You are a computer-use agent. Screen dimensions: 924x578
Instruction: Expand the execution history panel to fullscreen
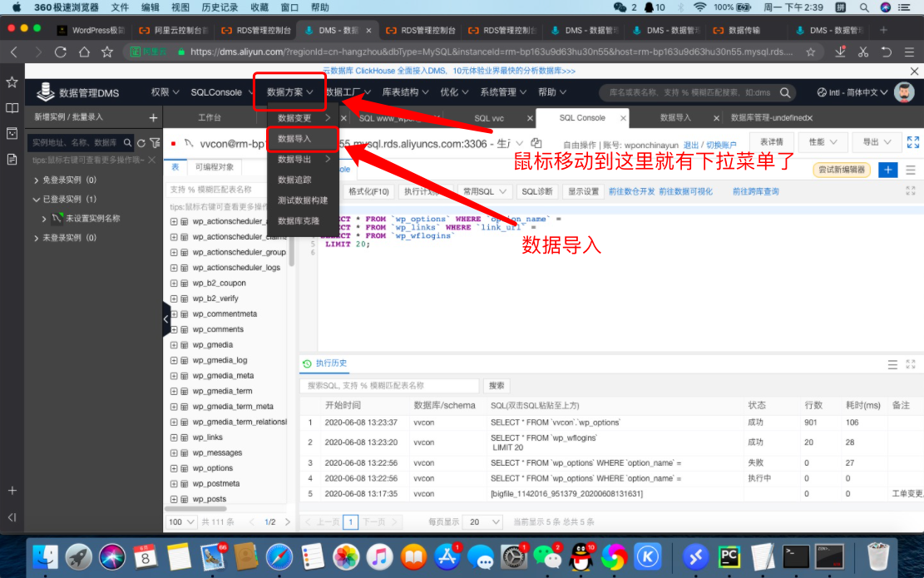pos(911,365)
